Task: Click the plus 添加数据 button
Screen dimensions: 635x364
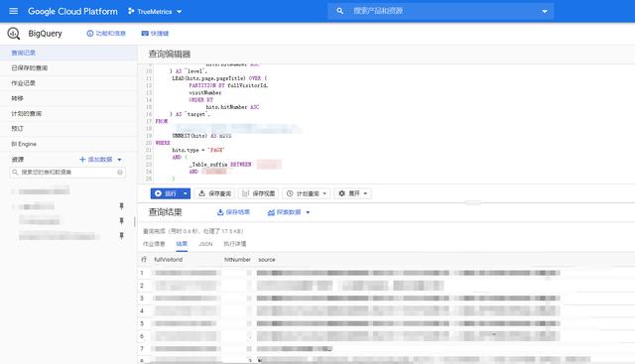Action: 96,160
